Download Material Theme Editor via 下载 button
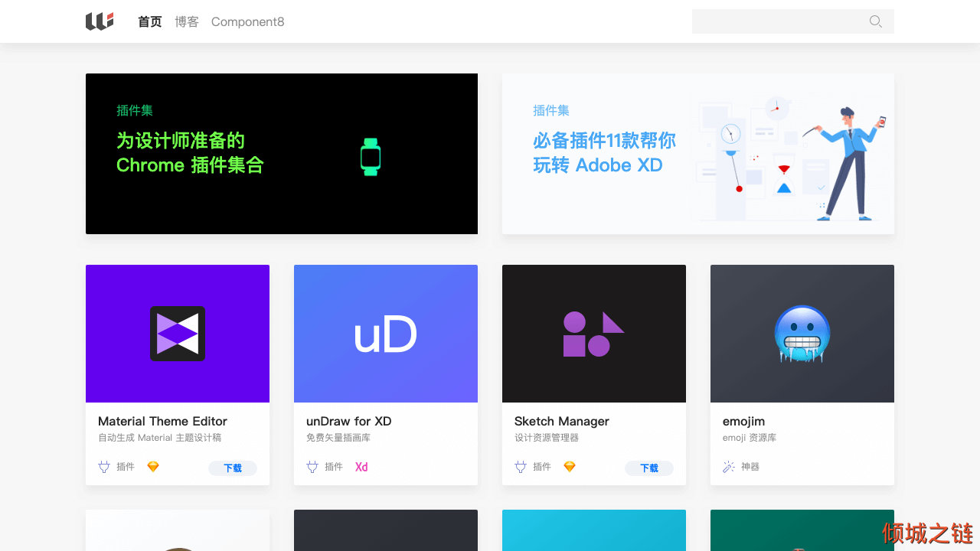Screen dimensions: 980x551 [x=233, y=468]
